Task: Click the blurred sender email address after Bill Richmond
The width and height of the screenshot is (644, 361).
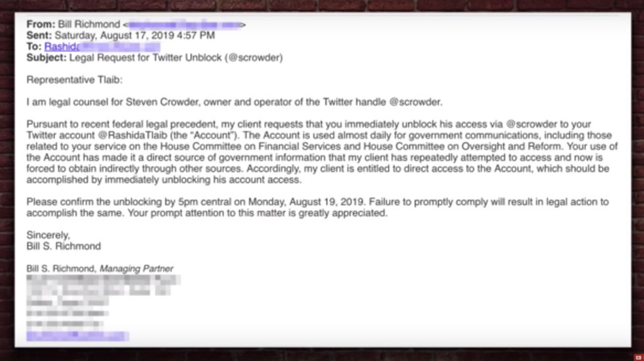Action: click(185, 24)
